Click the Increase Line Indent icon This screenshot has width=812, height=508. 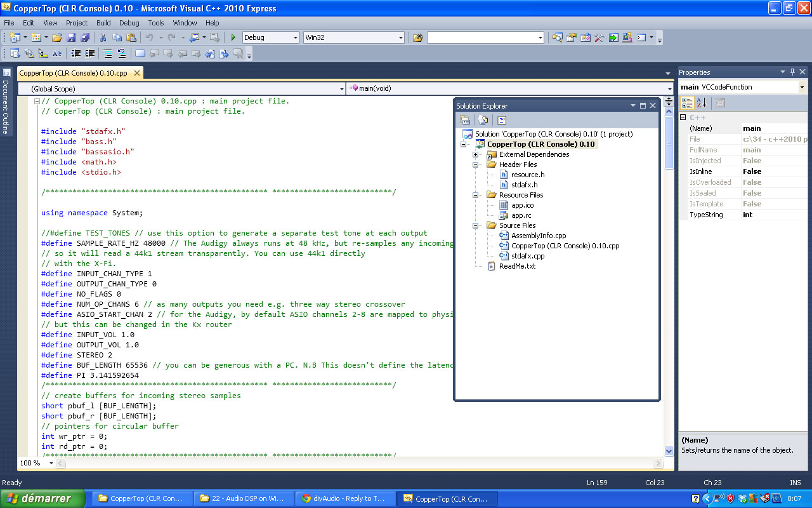click(x=90, y=54)
